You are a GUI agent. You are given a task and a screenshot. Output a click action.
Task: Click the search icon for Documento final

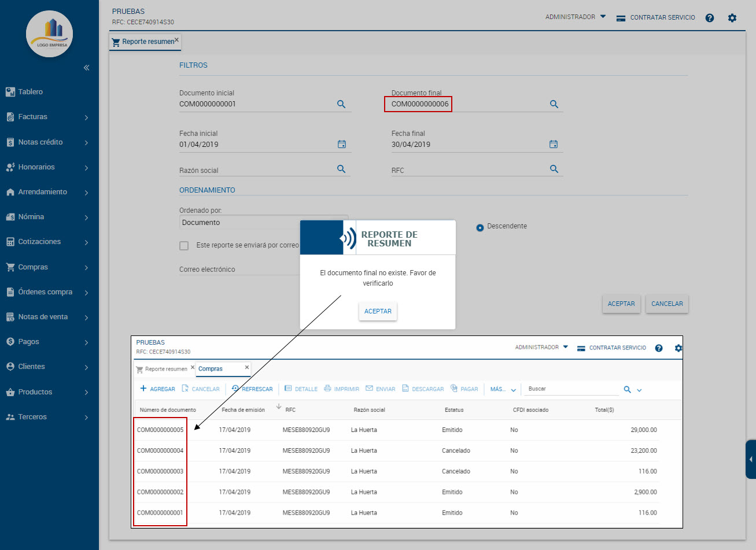coord(554,104)
